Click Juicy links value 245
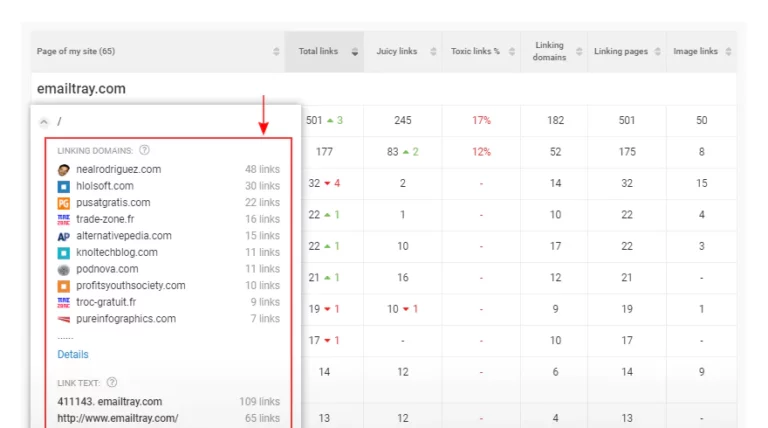This screenshot has width=768, height=428. click(403, 120)
